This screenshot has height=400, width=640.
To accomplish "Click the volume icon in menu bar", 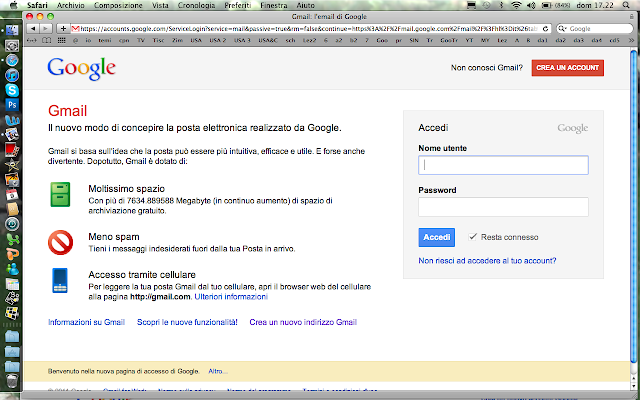I will tap(531, 5).
